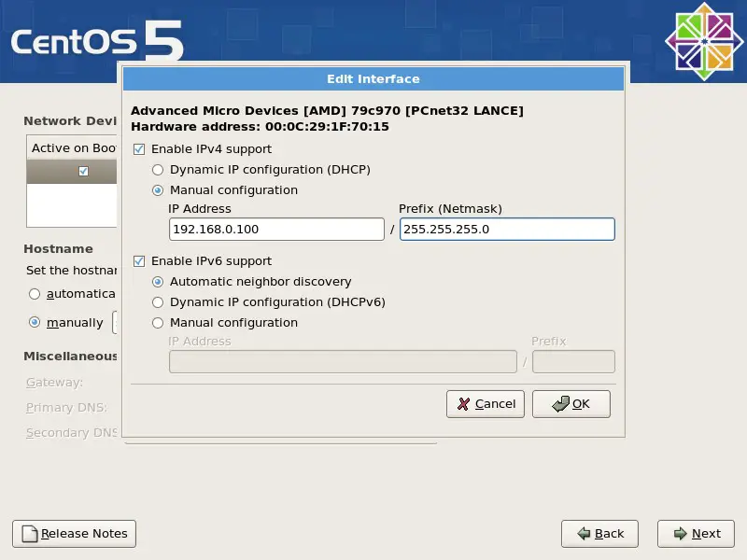Open the Release Notes
This screenshot has height=560, width=747.
point(75,534)
